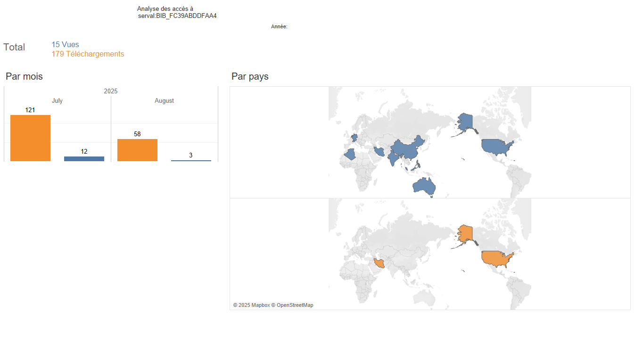The height and width of the screenshot is (362, 644).
Task: Click the serval:BIB_FC39ABDDFAA4 identifier
Action: pyautogui.click(x=177, y=16)
